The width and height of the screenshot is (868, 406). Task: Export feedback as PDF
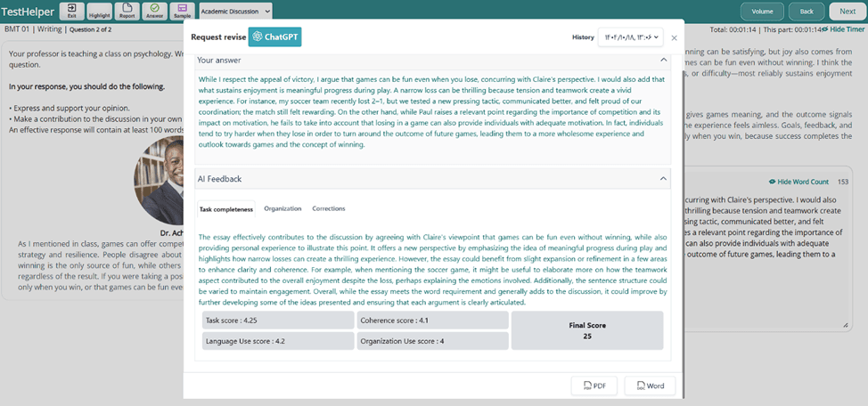click(594, 386)
